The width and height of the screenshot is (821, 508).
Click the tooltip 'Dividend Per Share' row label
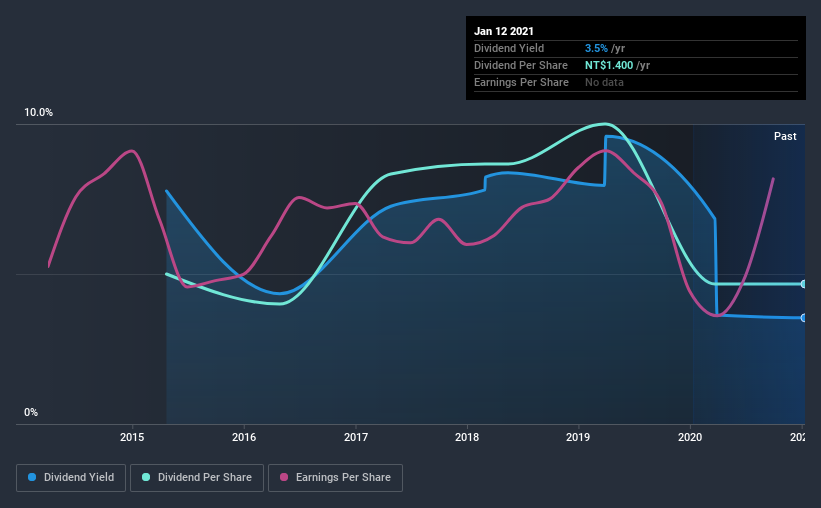click(x=521, y=65)
